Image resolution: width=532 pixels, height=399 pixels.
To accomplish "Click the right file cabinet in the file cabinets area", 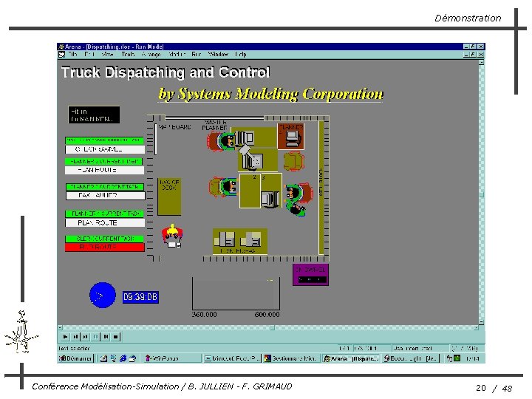I will (x=250, y=239).
